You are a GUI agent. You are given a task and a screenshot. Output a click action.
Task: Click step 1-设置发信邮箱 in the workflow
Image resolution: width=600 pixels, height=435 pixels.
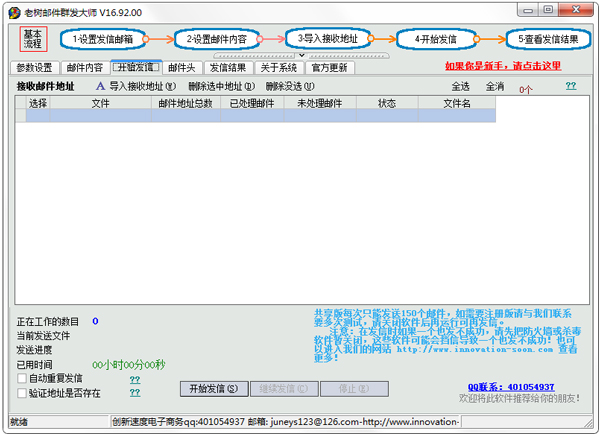102,39
